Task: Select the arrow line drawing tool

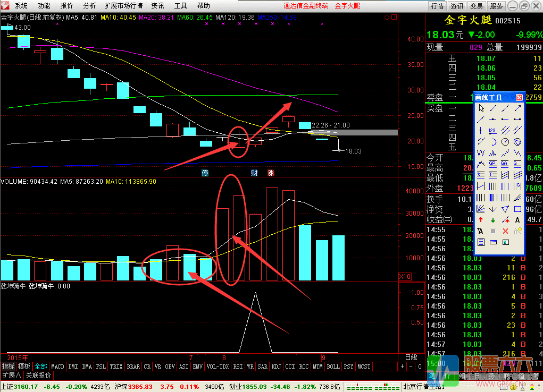Action: [517, 108]
